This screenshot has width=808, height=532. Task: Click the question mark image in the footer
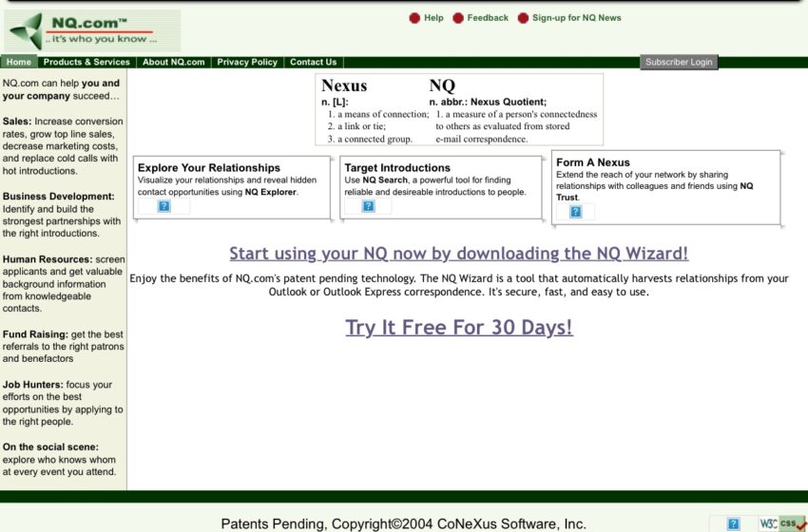click(x=733, y=523)
